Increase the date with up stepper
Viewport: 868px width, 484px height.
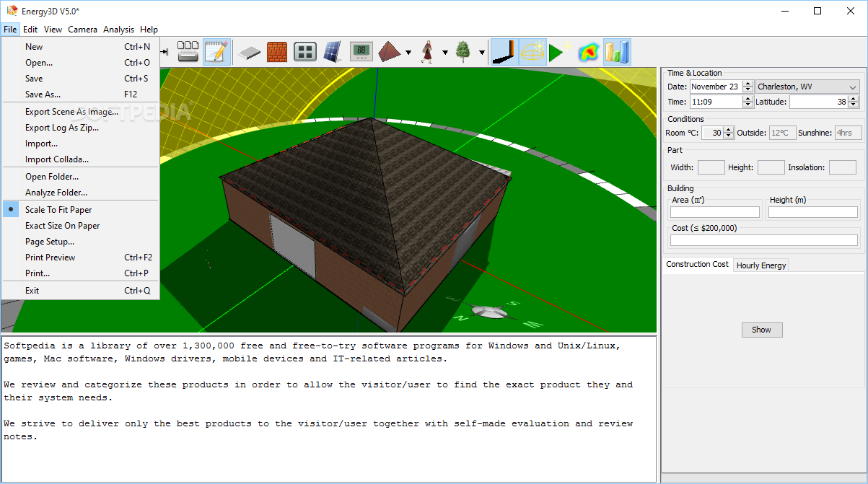click(748, 84)
